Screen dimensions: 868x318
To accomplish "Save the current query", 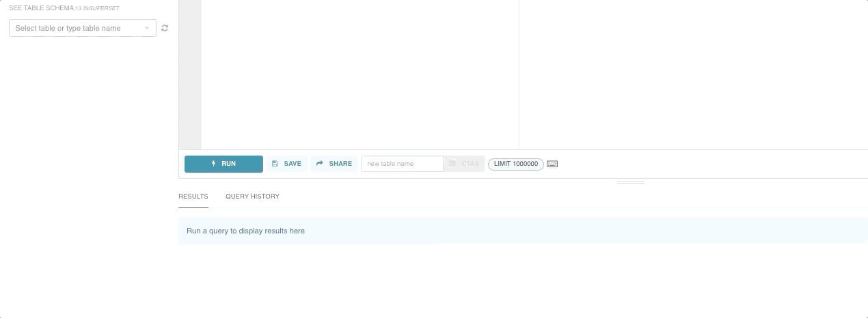I will 286,164.
